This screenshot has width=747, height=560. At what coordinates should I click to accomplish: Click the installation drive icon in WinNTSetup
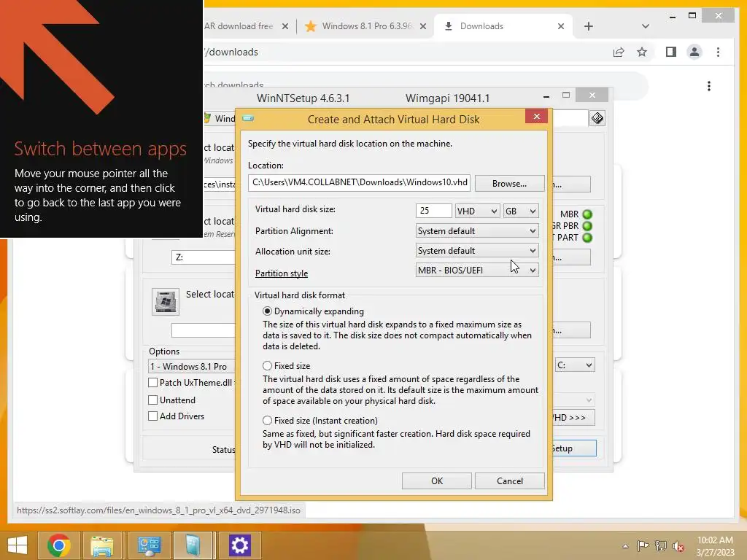tap(166, 302)
